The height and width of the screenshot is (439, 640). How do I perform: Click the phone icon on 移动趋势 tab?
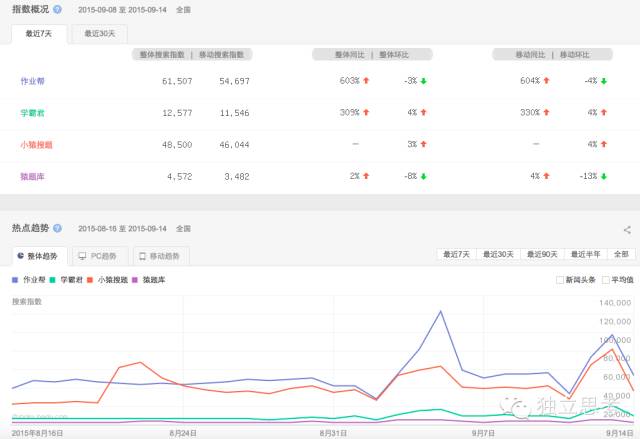[x=142, y=256]
